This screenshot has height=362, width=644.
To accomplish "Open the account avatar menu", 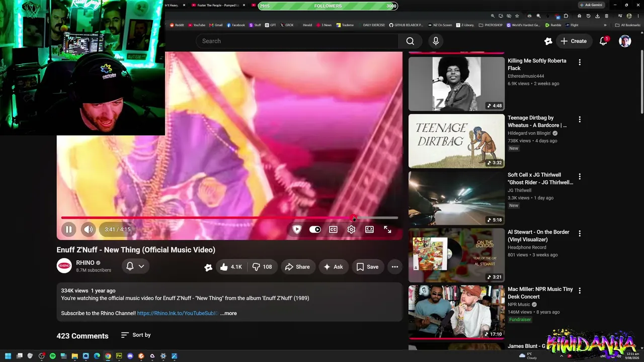I will coord(625,41).
